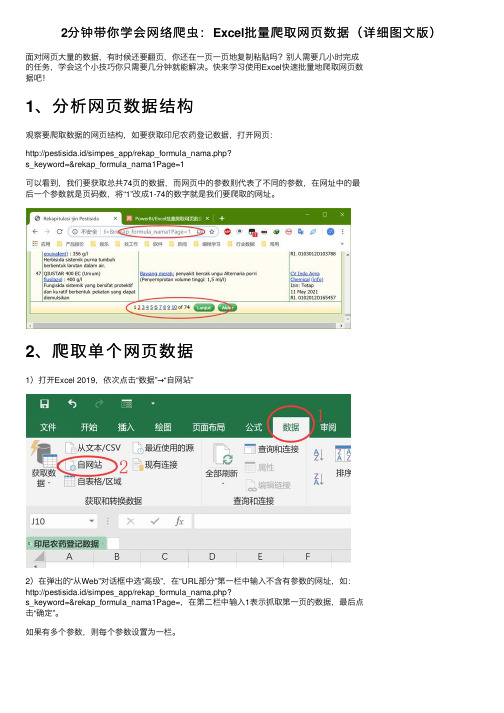Click 自表格/区域 in the ribbon
Viewport: 504px width, 713px height.
(93, 481)
